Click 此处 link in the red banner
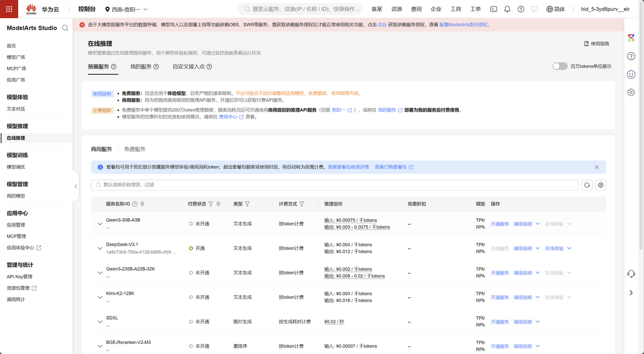This screenshot has width=644, height=354. pyautogui.click(x=382, y=25)
